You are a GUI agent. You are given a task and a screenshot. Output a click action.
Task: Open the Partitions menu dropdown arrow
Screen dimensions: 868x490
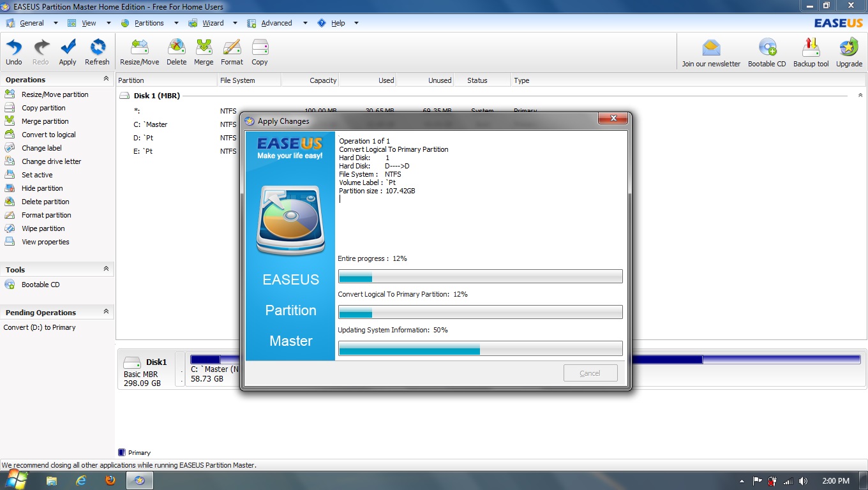176,23
